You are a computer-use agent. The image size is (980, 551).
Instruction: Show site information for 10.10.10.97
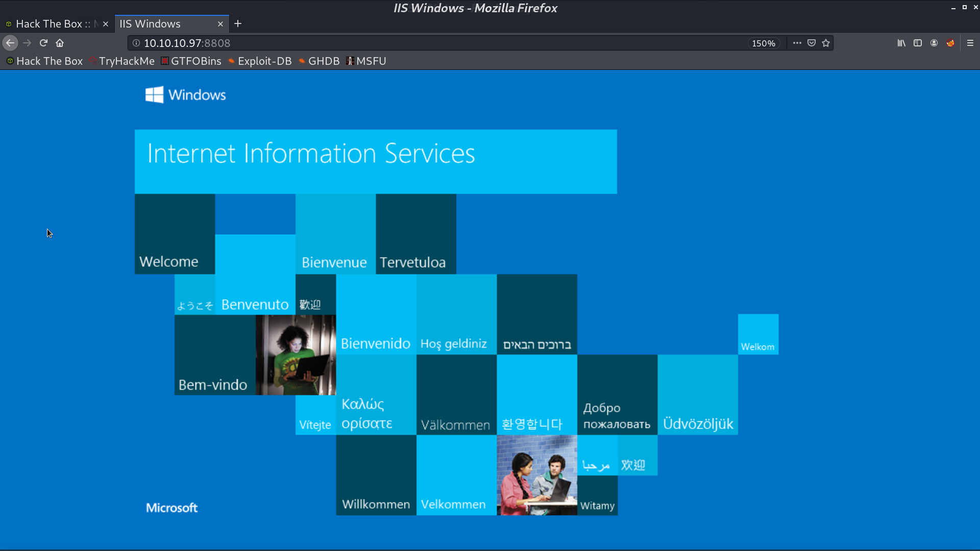pos(136,43)
